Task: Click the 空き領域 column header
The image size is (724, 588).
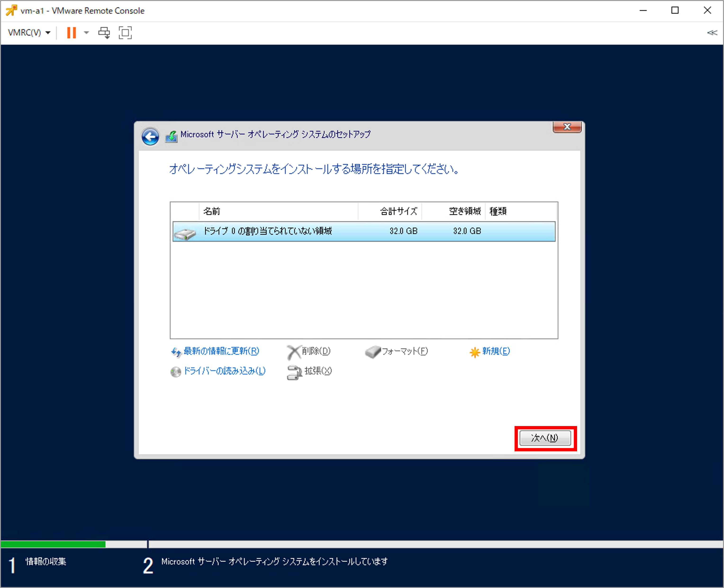Action: (x=453, y=211)
